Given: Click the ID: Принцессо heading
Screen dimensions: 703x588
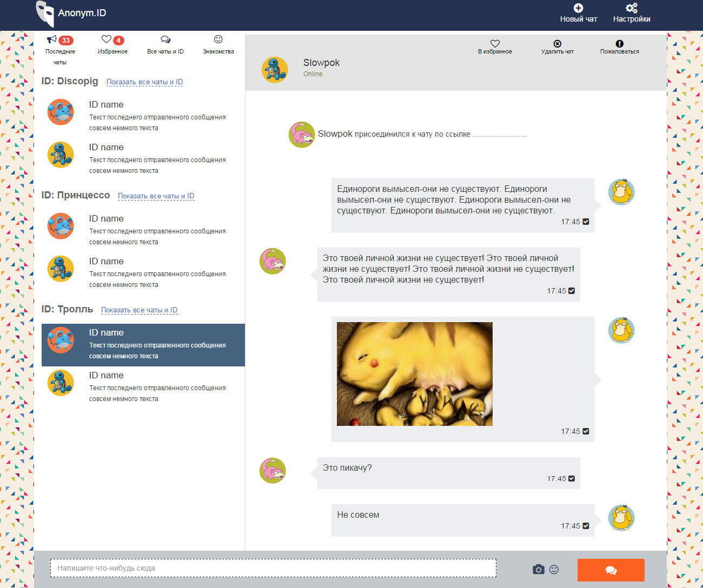Looking at the screenshot, I should tap(76, 195).
